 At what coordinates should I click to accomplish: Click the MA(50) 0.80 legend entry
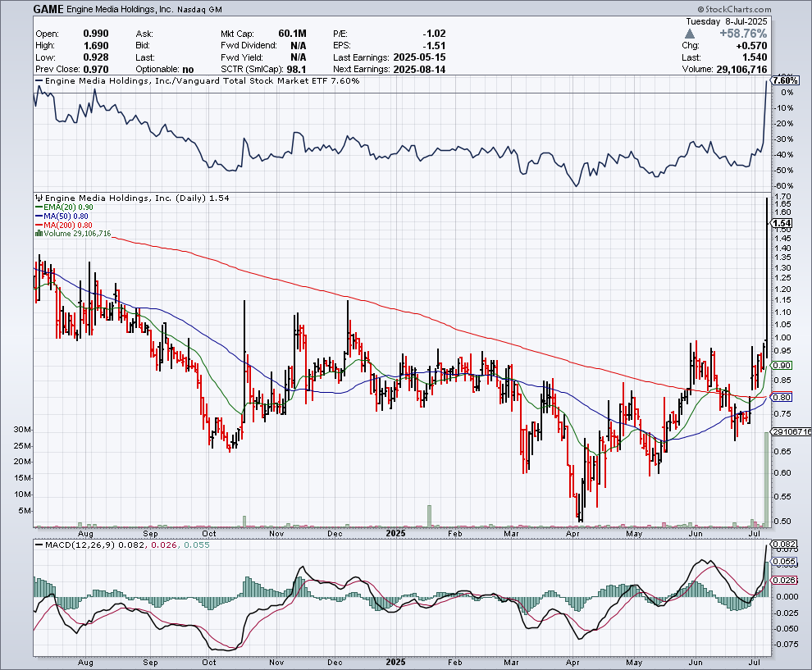[62, 216]
